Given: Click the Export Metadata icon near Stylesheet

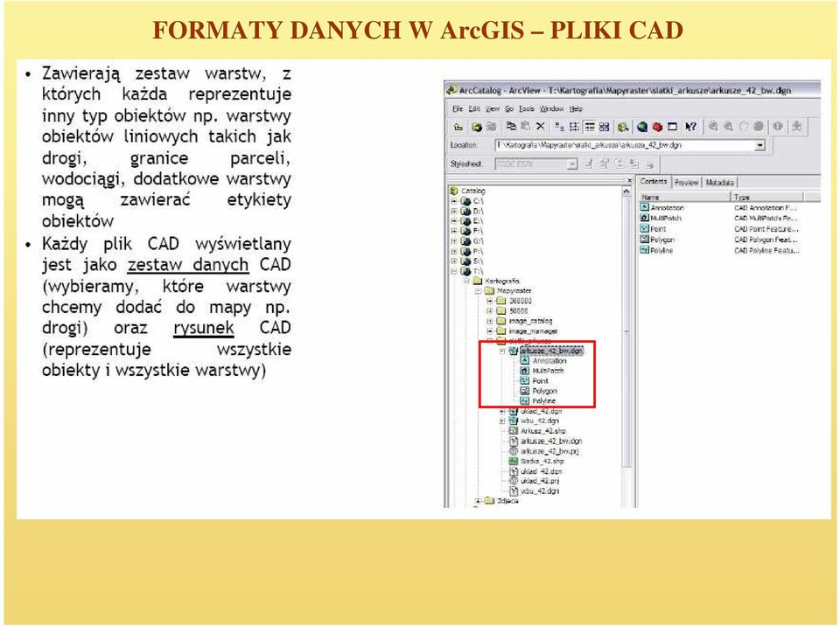Looking at the screenshot, I should tap(649, 164).
